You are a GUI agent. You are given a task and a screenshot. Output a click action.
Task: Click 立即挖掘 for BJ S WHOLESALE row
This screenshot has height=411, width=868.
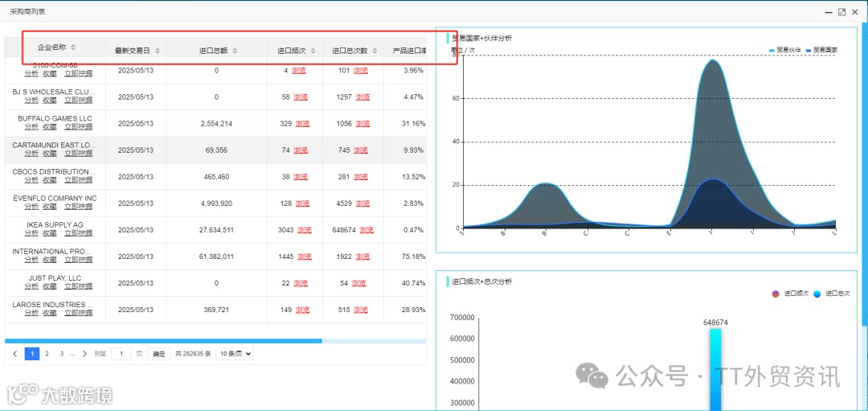click(x=79, y=100)
